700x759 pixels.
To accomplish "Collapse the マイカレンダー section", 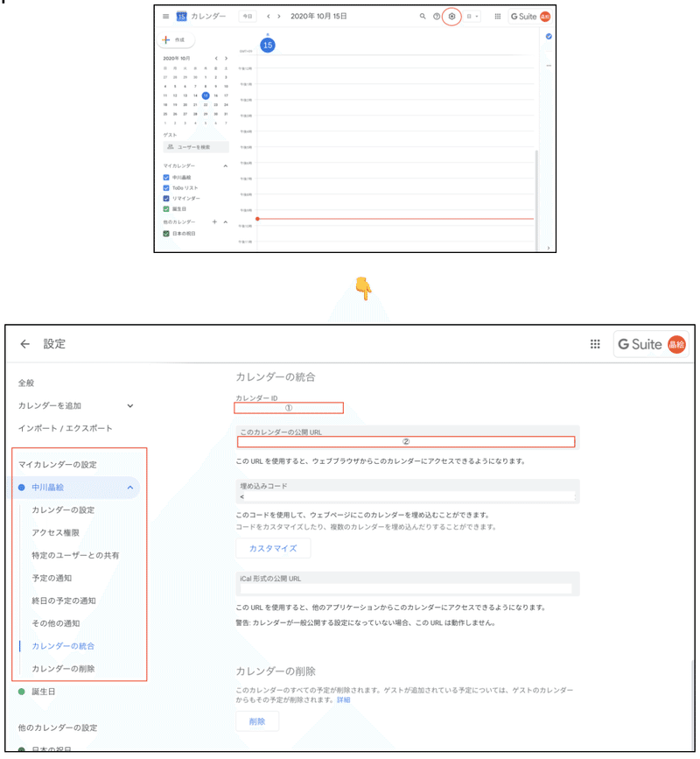I will coord(226,166).
